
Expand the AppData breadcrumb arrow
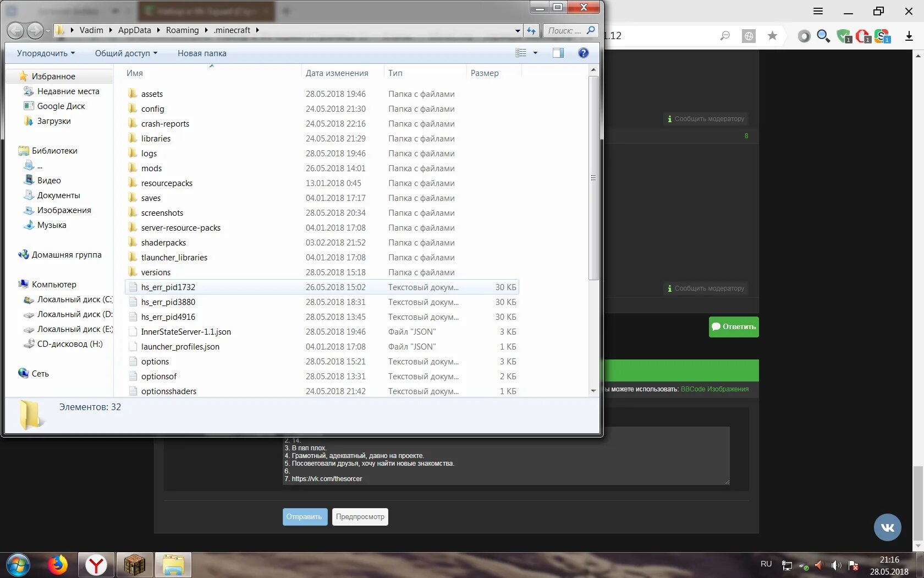(158, 30)
